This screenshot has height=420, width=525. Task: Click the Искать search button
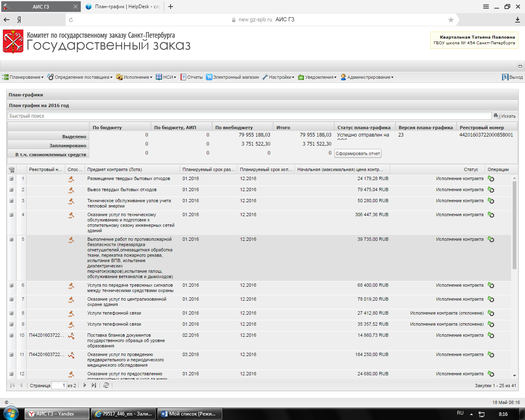(x=505, y=116)
